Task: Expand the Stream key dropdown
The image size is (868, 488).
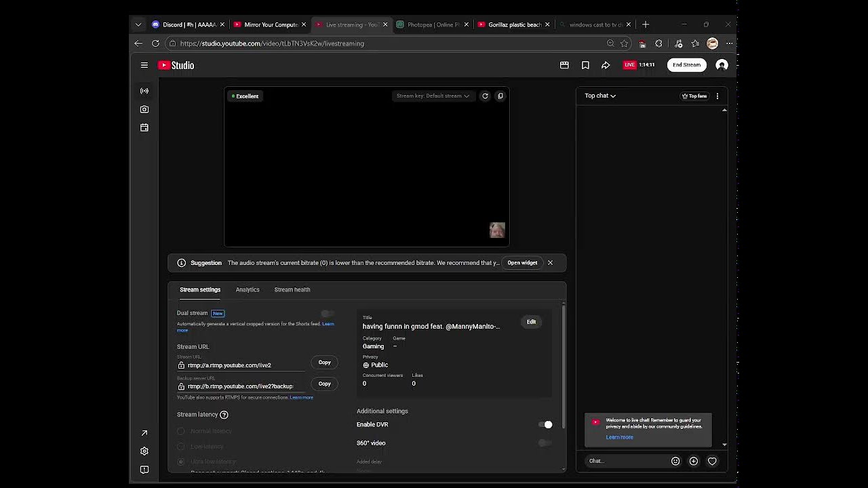Action: pyautogui.click(x=433, y=96)
